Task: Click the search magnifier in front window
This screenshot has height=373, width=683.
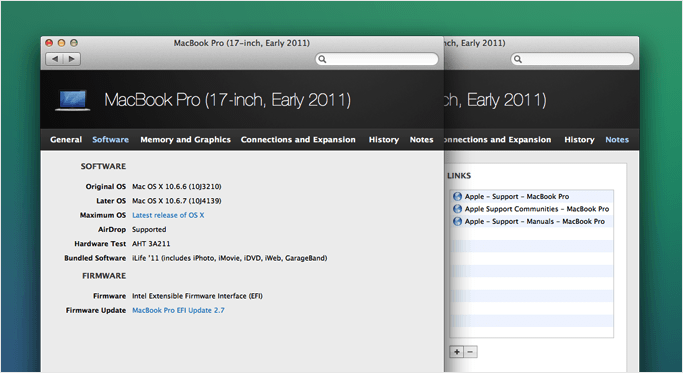Action: tap(322, 59)
